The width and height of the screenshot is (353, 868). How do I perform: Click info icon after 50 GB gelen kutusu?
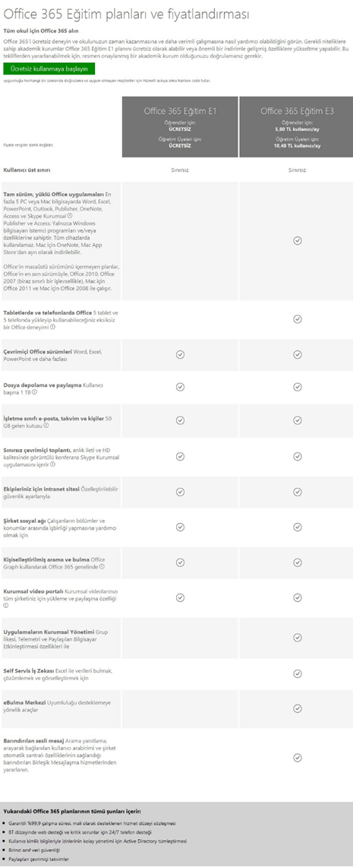[46, 426]
